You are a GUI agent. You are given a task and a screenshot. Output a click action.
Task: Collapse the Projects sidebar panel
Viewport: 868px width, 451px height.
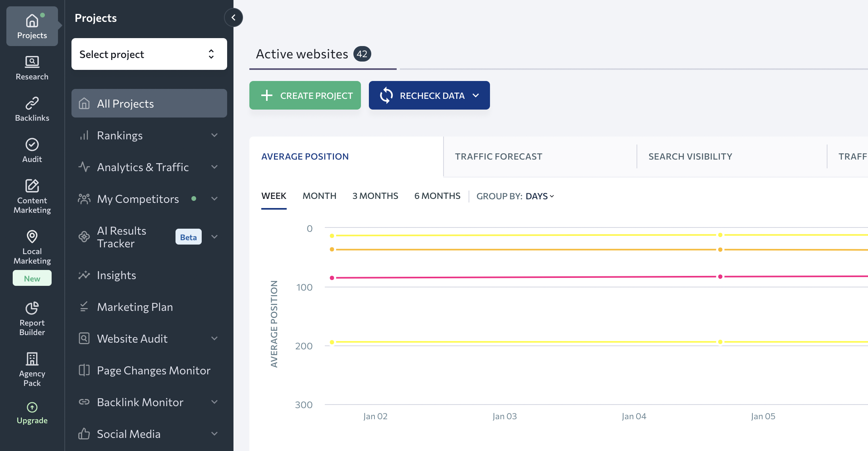pos(233,17)
